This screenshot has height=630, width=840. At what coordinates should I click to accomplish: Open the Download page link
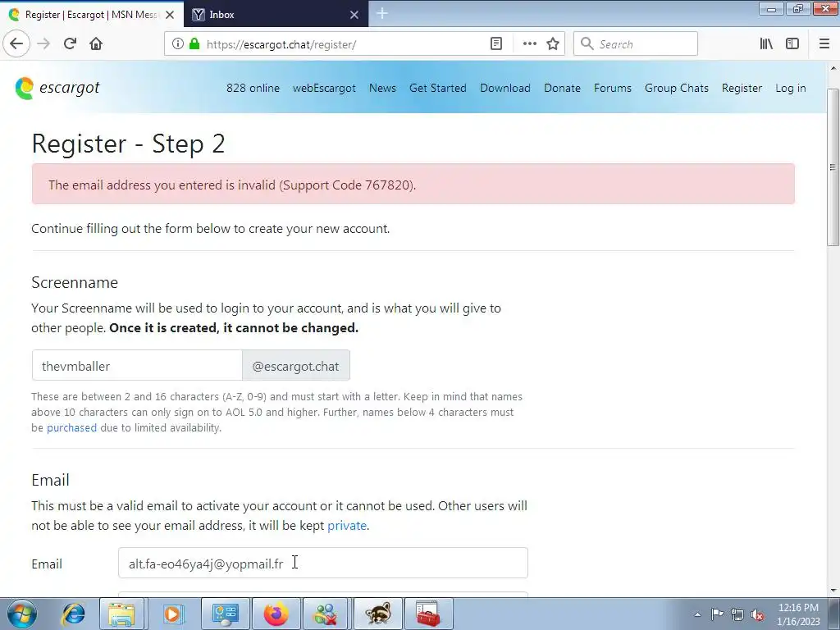(505, 88)
